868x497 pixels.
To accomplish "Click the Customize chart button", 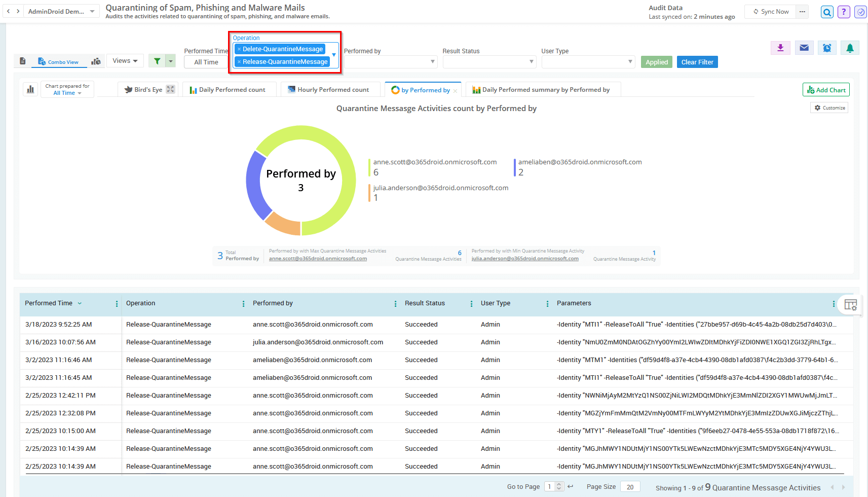I will tap(829, 108).
